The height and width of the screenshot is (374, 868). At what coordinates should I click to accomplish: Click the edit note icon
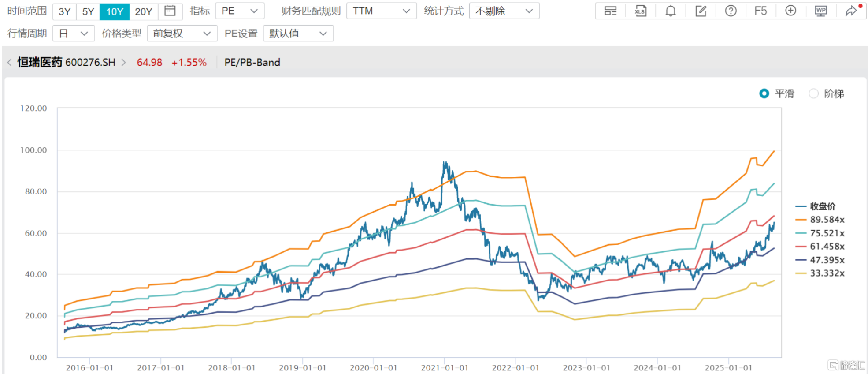pyautogui.click(x=701, y=11)
